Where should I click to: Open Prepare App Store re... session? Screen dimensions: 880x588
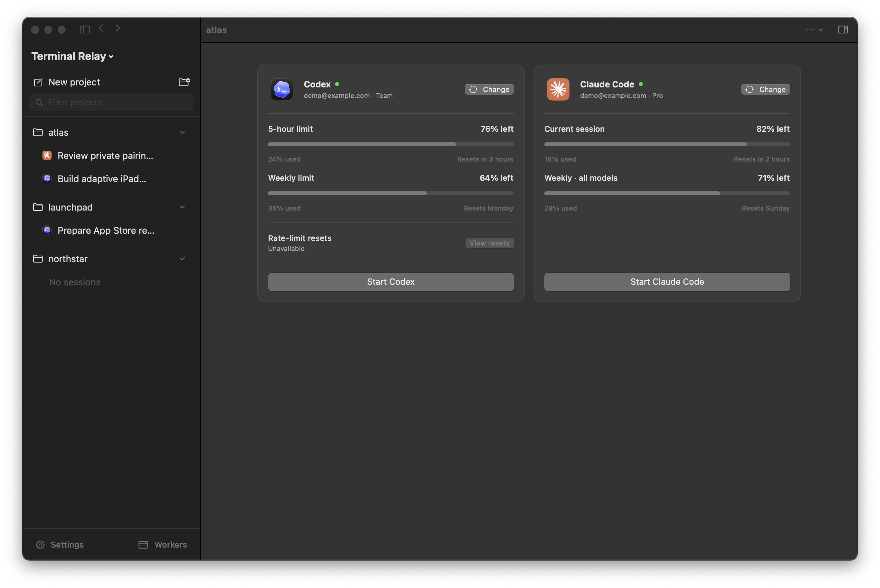point(106,231)
